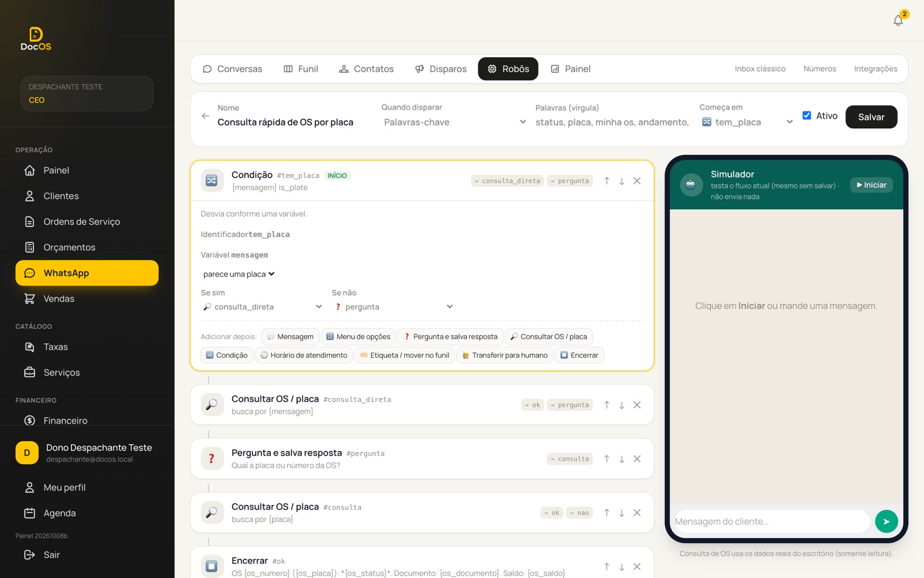Open the 'parece uma placa' condition dropdown
The width and height of the screenshot is (924, 578).
click(x=239, y=274)
